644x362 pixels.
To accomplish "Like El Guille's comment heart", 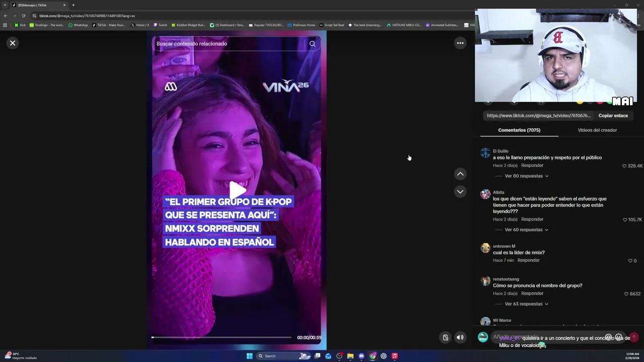I will [624, 166].
